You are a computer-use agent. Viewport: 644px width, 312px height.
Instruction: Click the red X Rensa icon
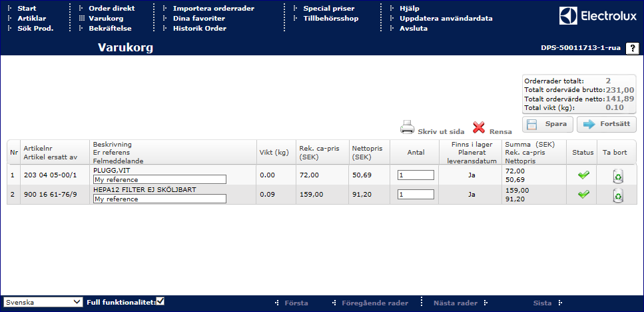point(479,128)
